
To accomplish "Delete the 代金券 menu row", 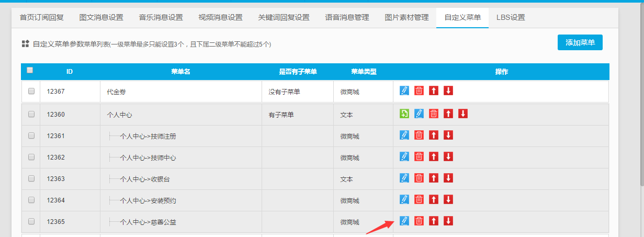I will pyautogui.click(x=419, y=91).
